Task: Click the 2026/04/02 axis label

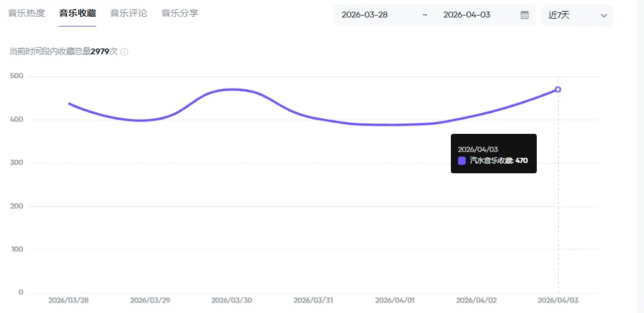Action: pyautogui.click(x=477, y=300)
